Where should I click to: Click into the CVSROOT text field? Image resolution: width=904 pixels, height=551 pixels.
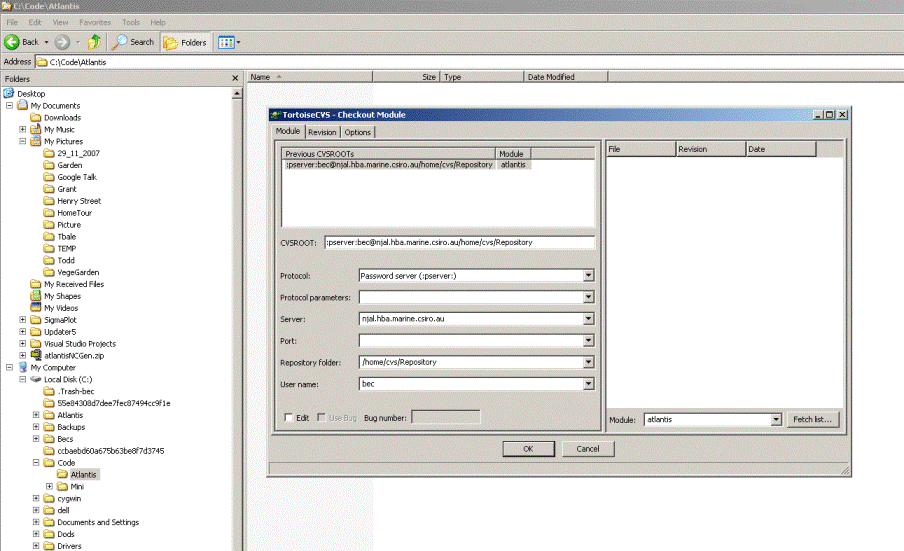[459, 242]
